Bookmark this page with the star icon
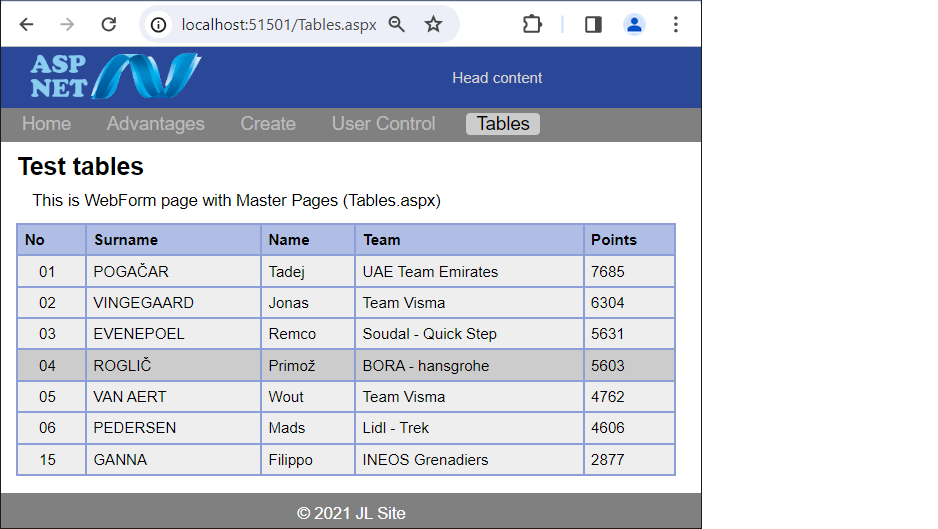The height and width of the screenshot is (529, 938). (433, 25)
